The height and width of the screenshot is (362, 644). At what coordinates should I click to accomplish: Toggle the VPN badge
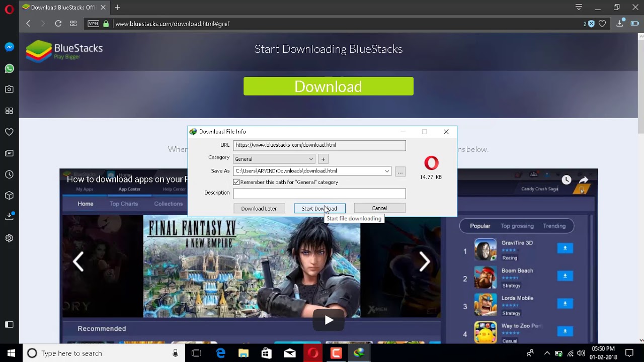[93, 24]
